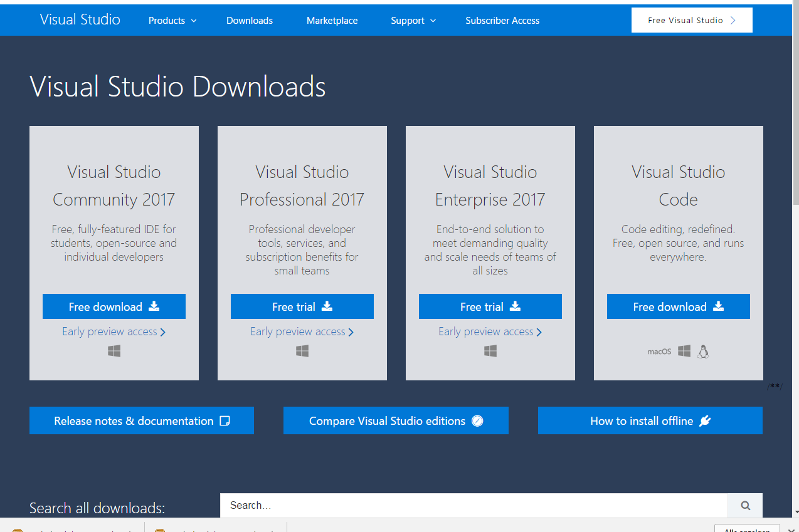
Task: Click the Linux penguin icon under Visual Studio Code
Action: point(703,352)
